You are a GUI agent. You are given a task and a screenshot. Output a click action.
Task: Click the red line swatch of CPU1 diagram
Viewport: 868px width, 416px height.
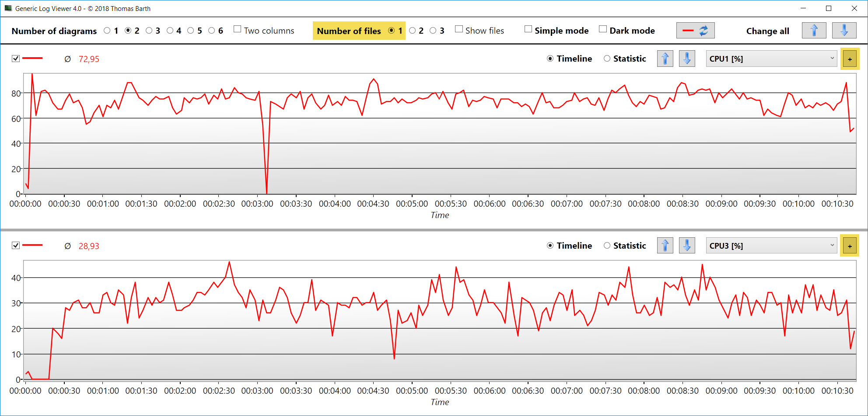coord(32,58)
